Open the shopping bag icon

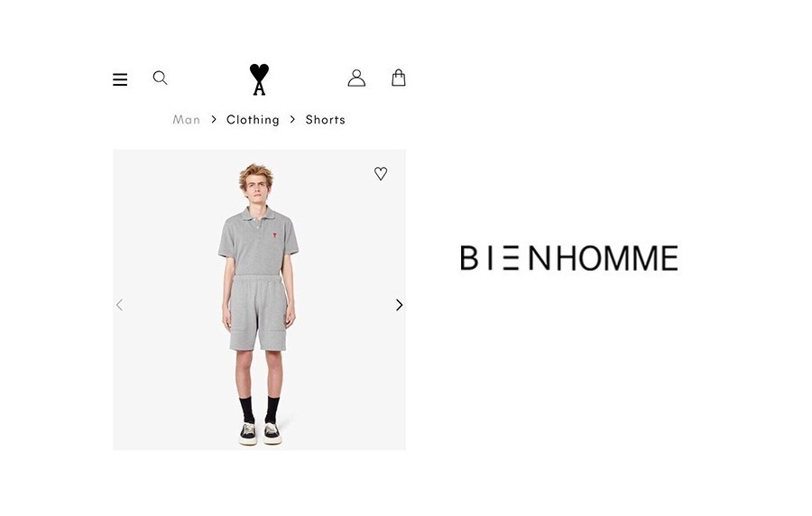398,78
